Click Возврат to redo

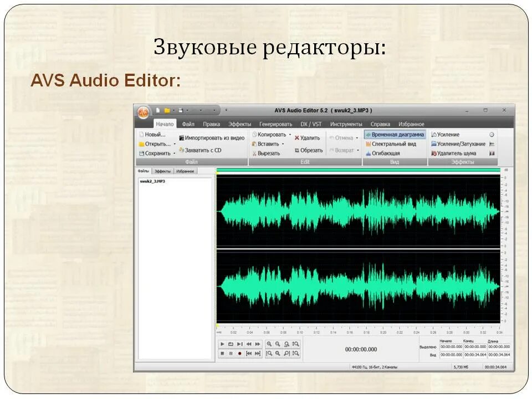pyautogui.click(x=342, y=150)
